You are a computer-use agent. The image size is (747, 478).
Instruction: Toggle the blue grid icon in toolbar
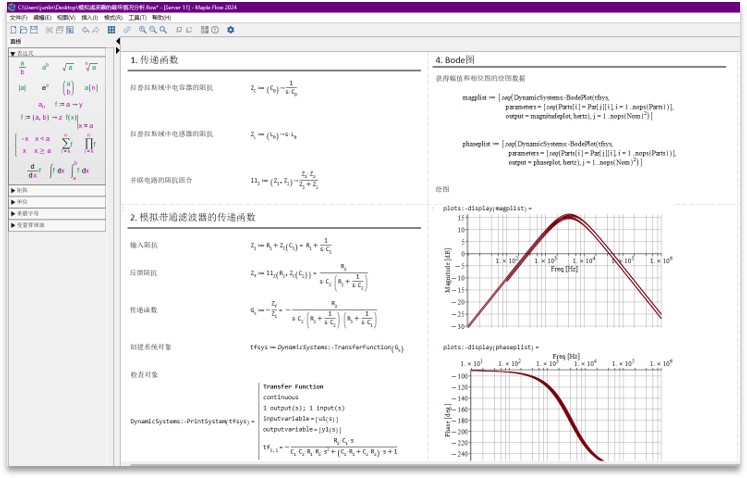111,30
